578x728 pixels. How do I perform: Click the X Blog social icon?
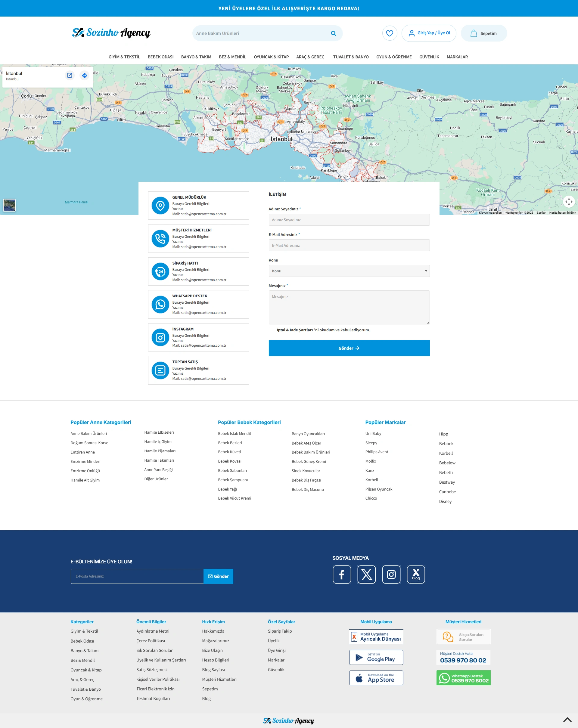tap(415, 574)
